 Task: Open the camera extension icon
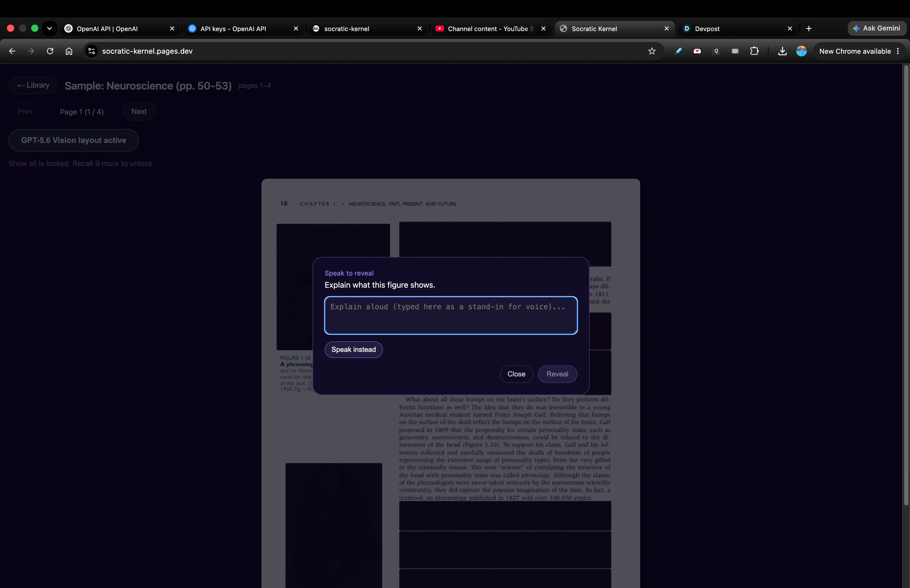point(735,51)
